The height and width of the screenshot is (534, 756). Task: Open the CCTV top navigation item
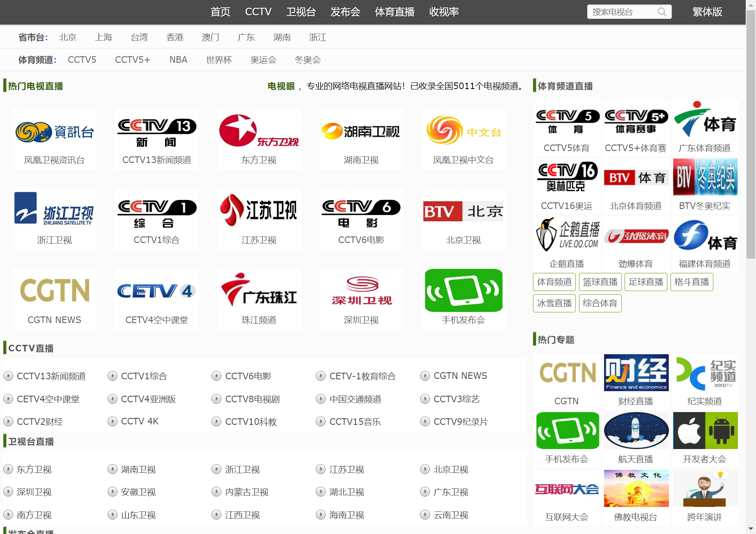(x=258, y=12)
